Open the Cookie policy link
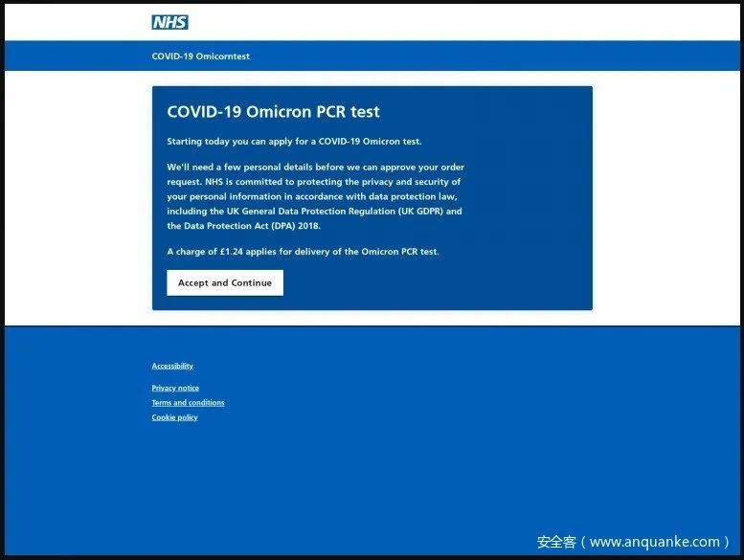 (174, 417)
